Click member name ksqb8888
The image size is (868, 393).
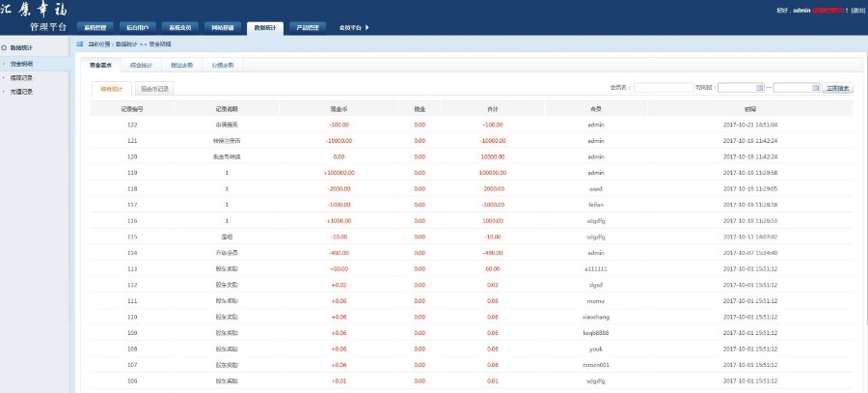pyautogui.click(x=596, y=334)
